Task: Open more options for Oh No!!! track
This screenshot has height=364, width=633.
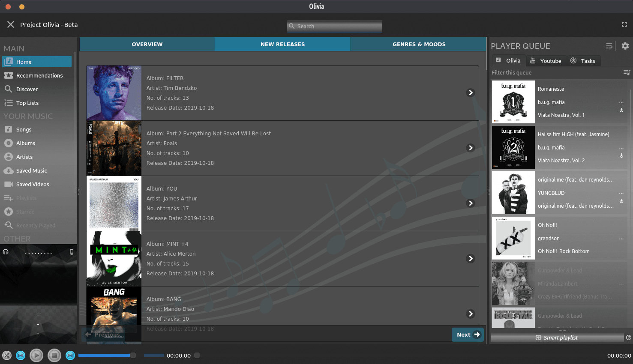Action: pyautogui.click(x=621, y=239)
